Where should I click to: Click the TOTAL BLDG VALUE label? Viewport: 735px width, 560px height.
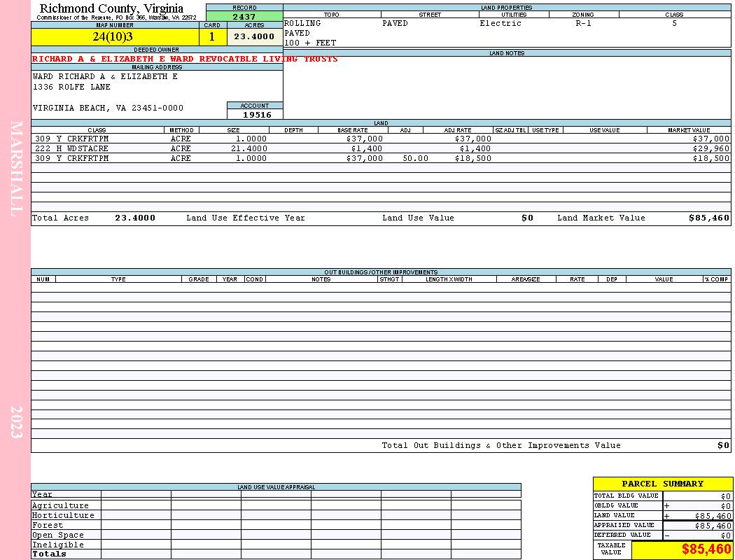626,496
